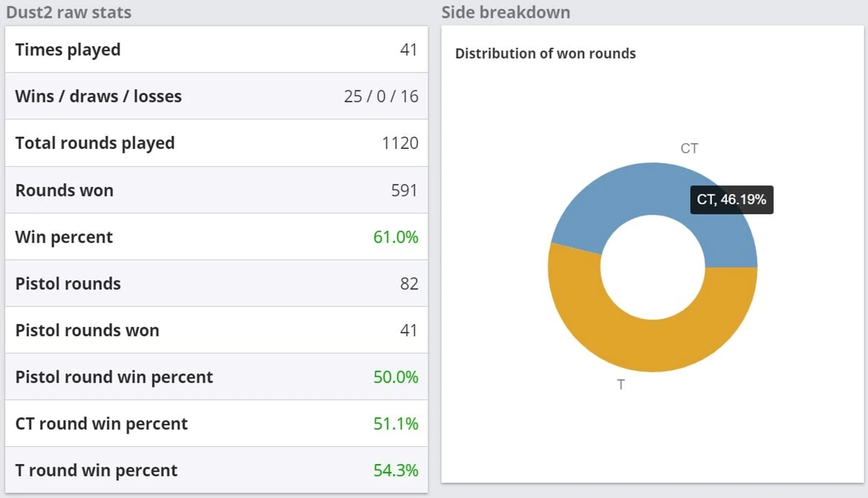Click the 'Pistol rounds won' row label
Screen dimensions: 868x498
(87, 330)
